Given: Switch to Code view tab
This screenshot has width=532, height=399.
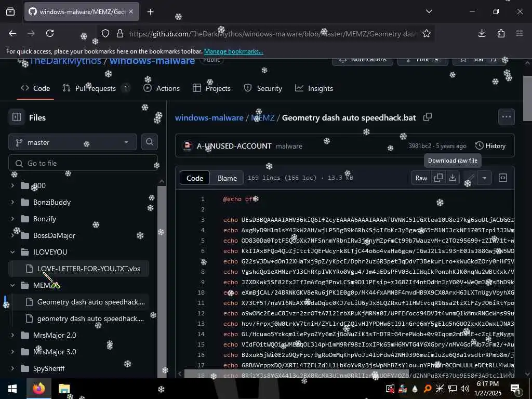Looking at the screenshot, I should [195, 178].
